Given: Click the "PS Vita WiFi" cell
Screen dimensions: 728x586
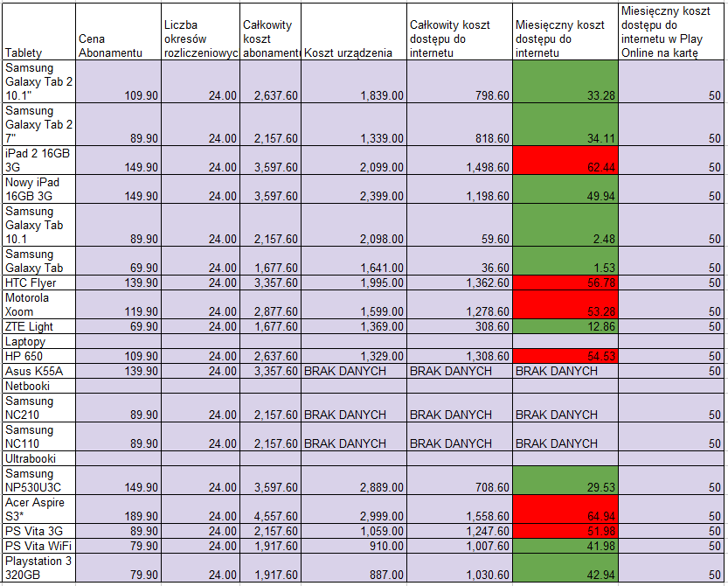Looking at the screenshot, I should (x=39, y=546).
